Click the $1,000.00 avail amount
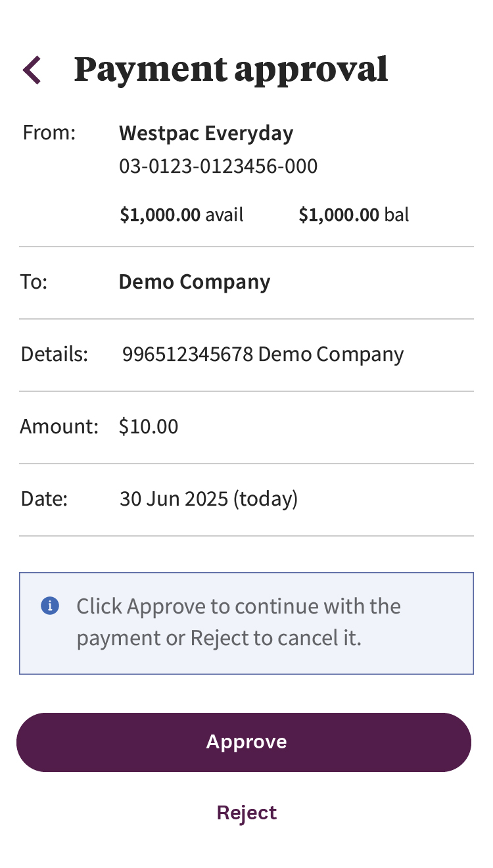Viewport: 493px width, 868px height. pos(181,215)
